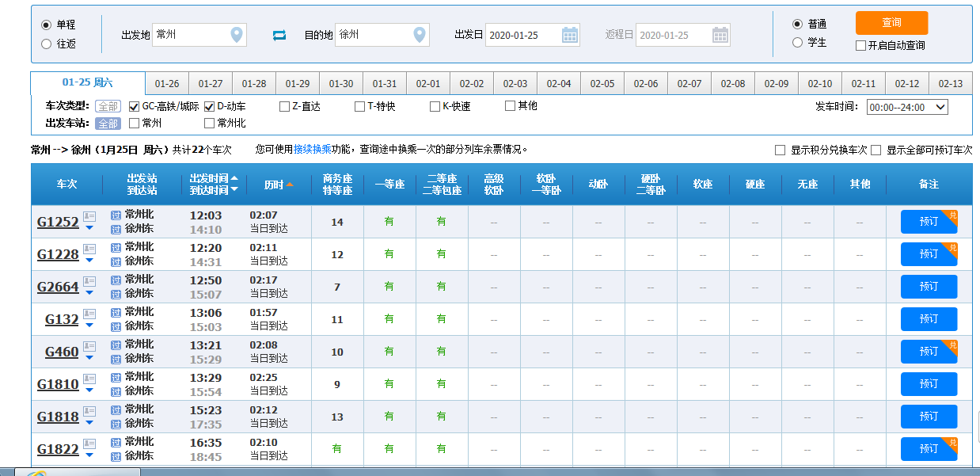Open the calendar icon for 出发日
The height and width of the screenshot is (476, 980).
570,35
